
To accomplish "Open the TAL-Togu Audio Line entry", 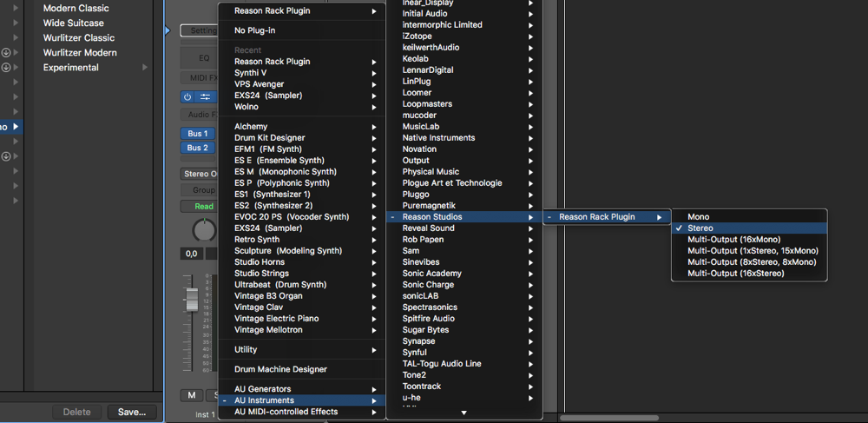I will (464, 364).
